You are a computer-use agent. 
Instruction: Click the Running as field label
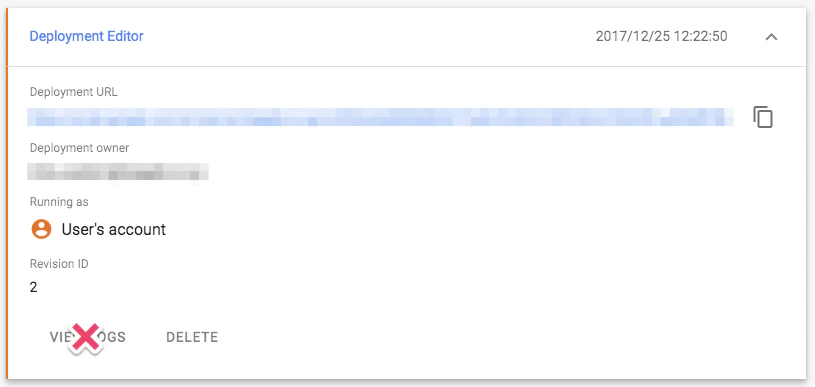pyautogui.click(x=59, y=202)
